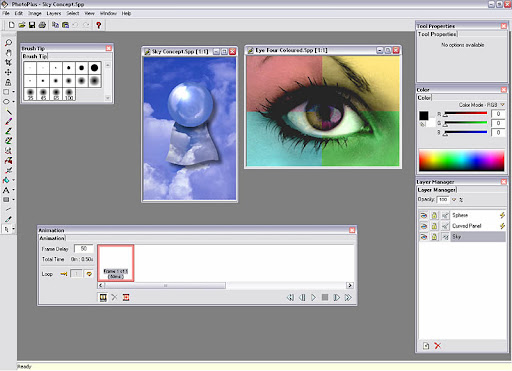Viewport: 512px width, 371px height.
Task: Open the Window menu
Action: point(108,13)
